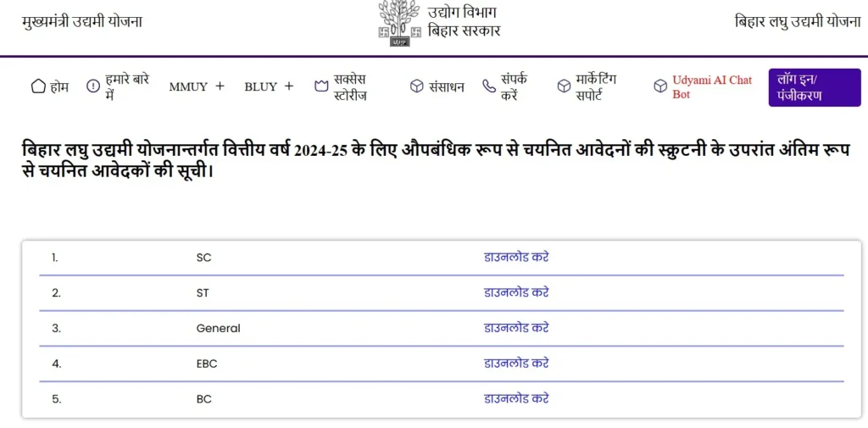
Task: Click the cube icon beside मार्केटिंग सपोर्ट
Action: click(564, 86)
